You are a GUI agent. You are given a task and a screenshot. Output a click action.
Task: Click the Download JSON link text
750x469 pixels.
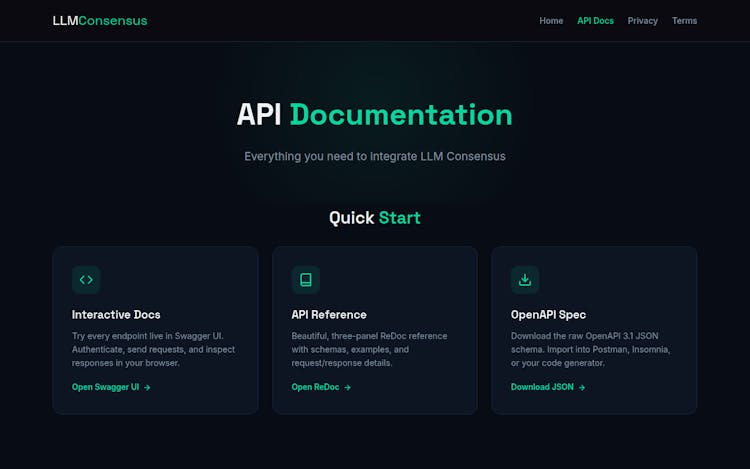[542, 387]
